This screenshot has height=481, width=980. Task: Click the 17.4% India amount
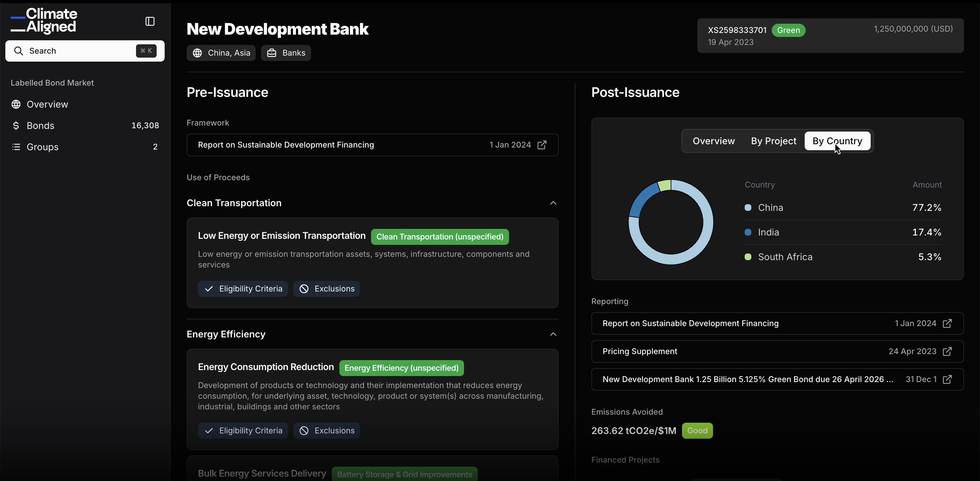[927, 232]
